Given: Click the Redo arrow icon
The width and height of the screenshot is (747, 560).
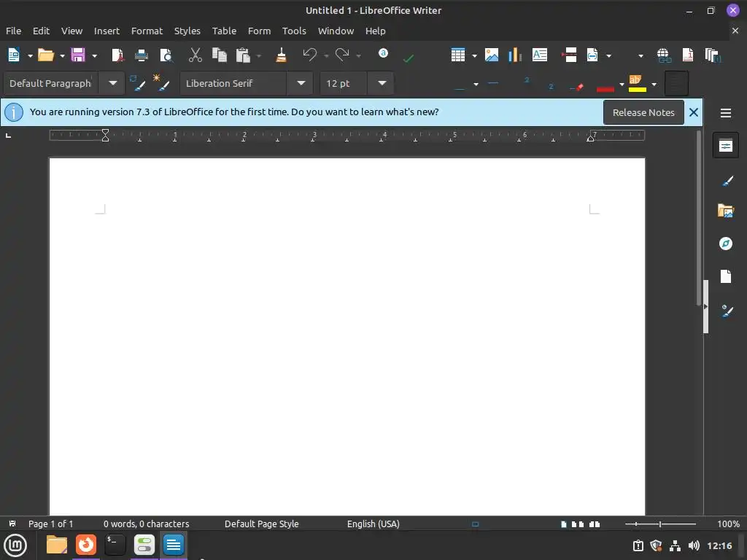Looking at the screenshot, I should tap(342, 55).
